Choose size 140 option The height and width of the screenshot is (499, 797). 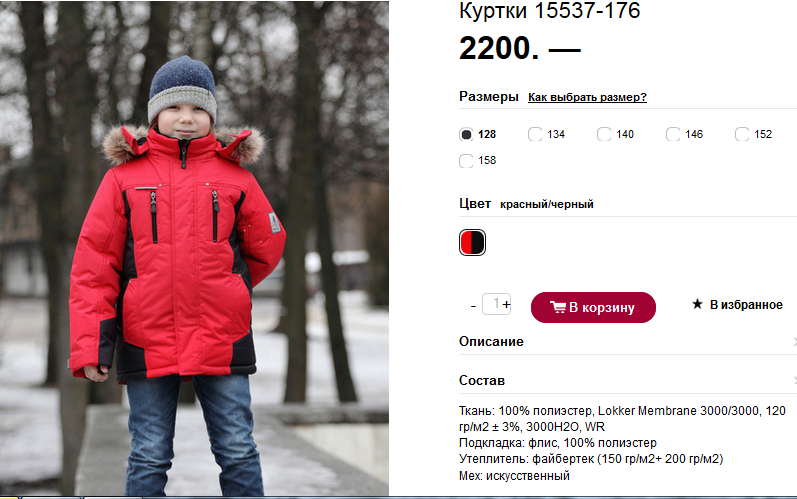(604, 134)
